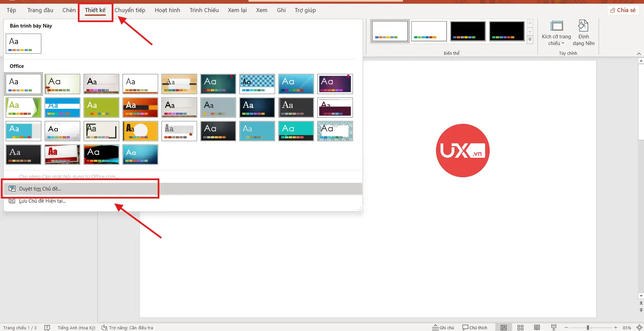
Task: Click Trợ năng: Cần điều tra status
Action: 127,328
